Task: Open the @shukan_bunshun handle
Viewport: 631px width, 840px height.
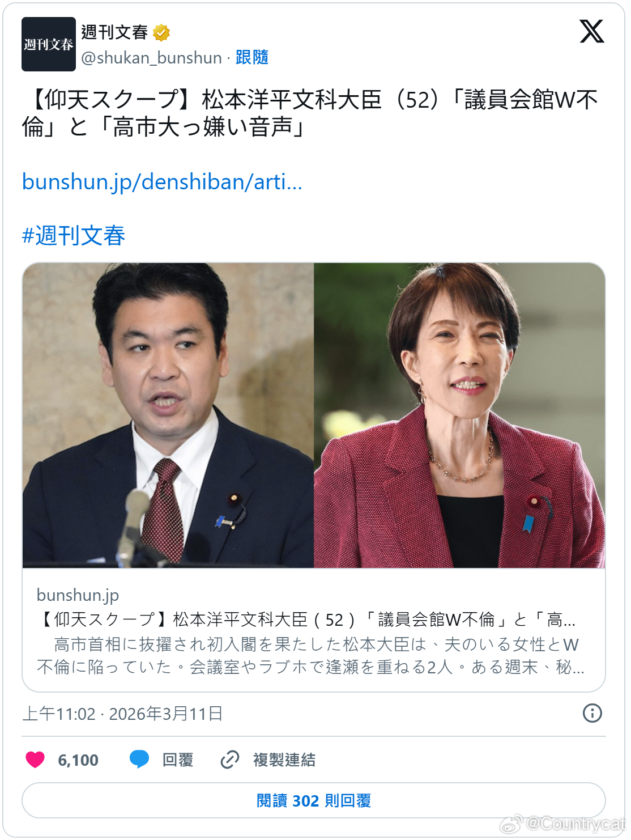Action: click(x=151, y=57)
